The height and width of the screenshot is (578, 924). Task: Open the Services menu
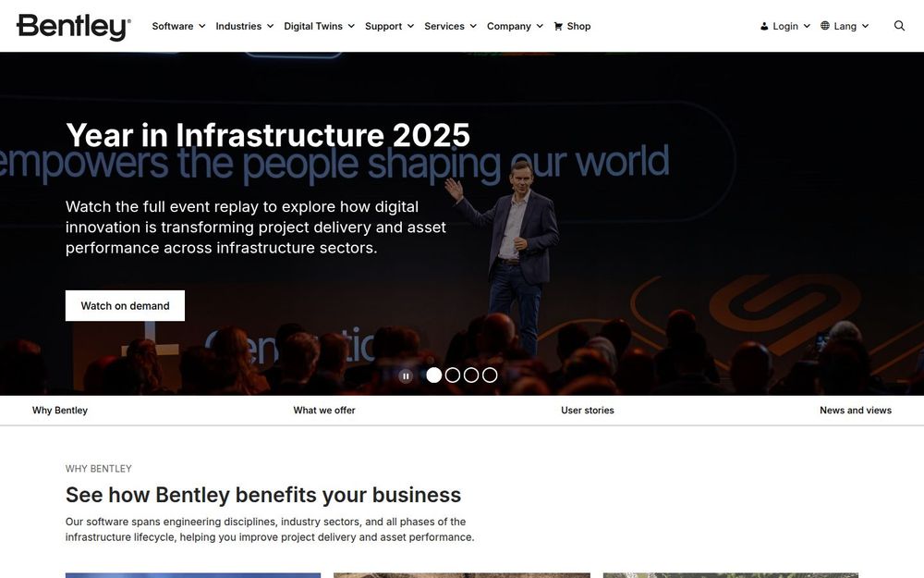pos(444,26)
